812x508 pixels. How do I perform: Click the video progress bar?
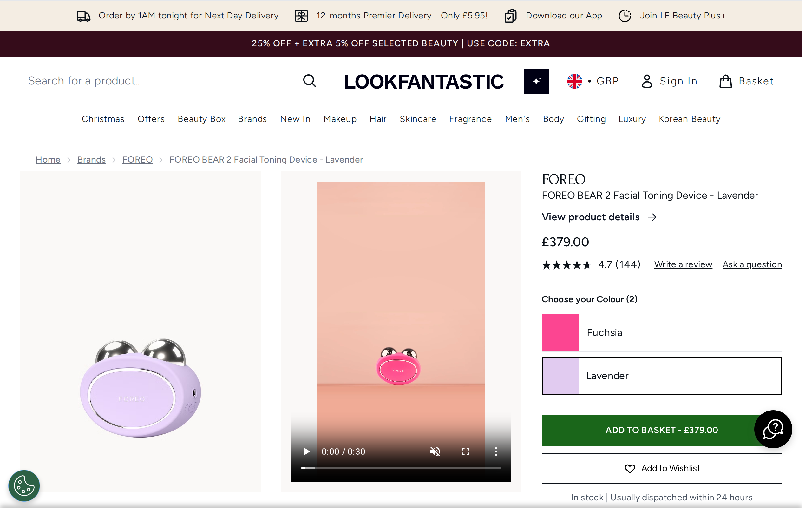coord(401,468)
